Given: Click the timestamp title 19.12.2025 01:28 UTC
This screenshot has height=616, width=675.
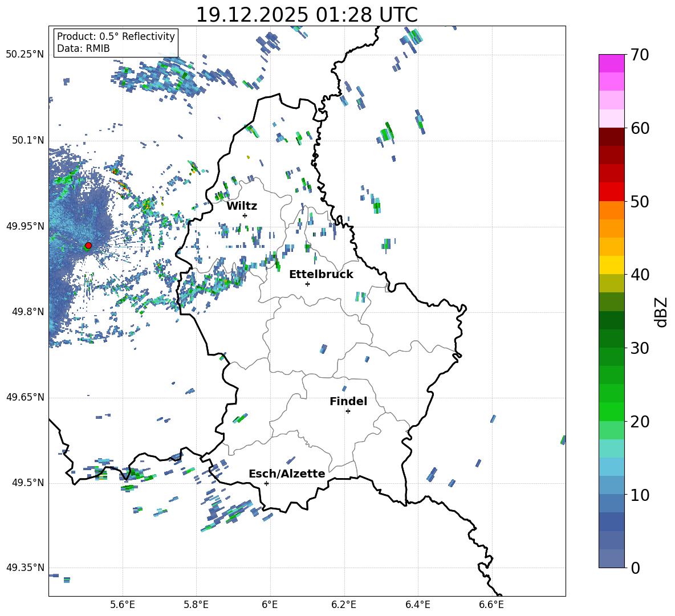Looking at the screenshot, I should click(307, 15).
